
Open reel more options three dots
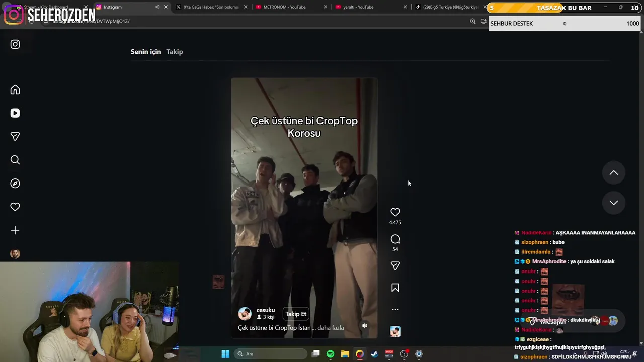coord(395,309)
